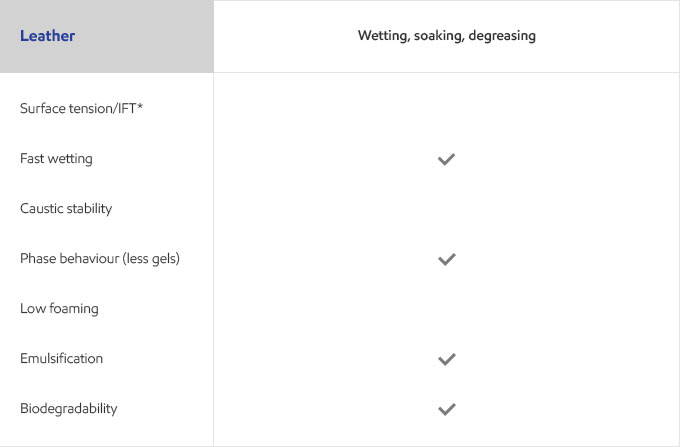Click the Fast wetting checkmark icon
Viewport: 680px width, 447px height.
pos(446,159)
